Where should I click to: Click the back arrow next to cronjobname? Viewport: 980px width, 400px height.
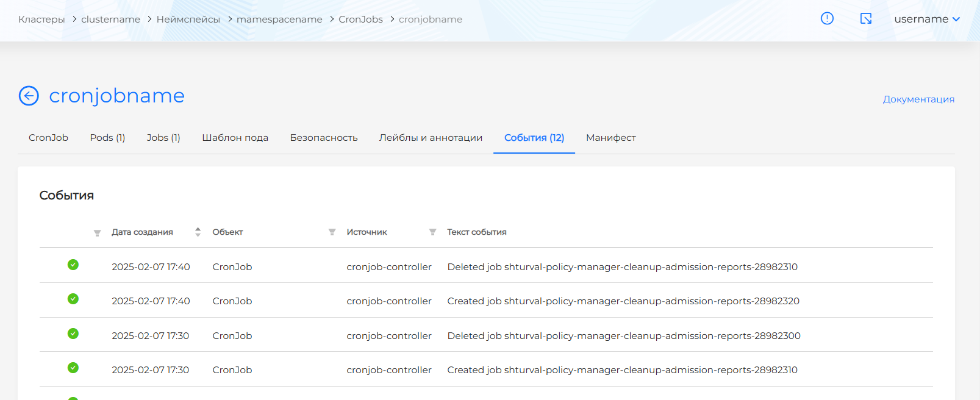29,96
